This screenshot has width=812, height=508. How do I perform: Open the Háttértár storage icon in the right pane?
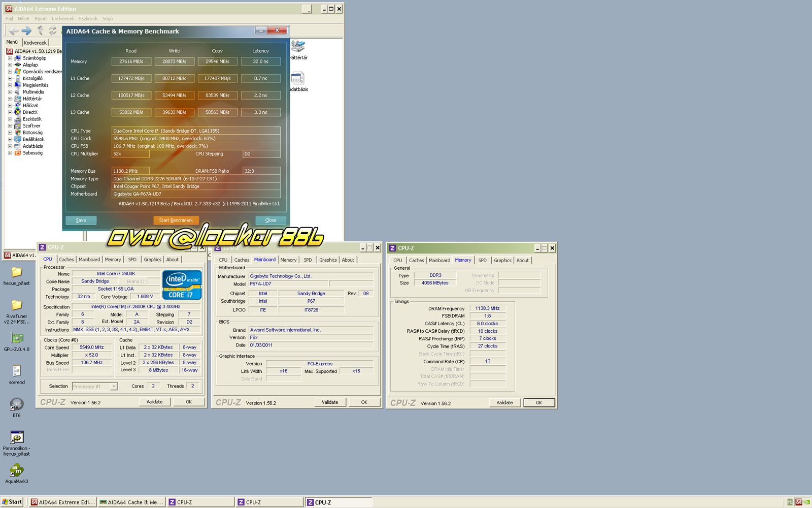tap(298, 47)
